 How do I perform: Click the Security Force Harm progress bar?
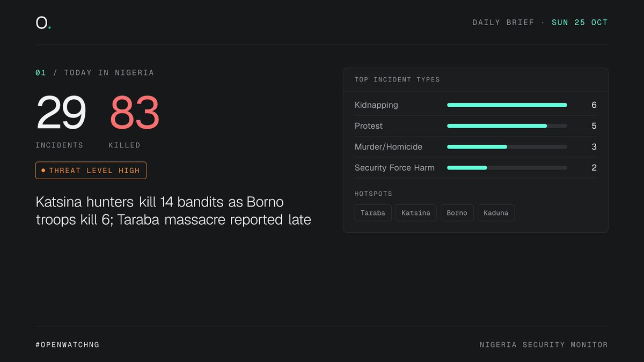[507, 168]
